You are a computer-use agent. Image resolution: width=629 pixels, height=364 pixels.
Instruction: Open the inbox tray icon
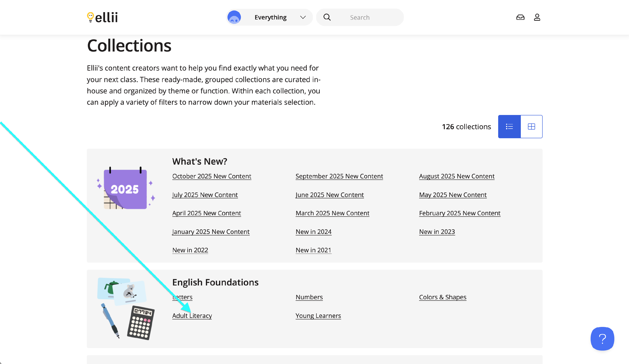tap(520, 17)
